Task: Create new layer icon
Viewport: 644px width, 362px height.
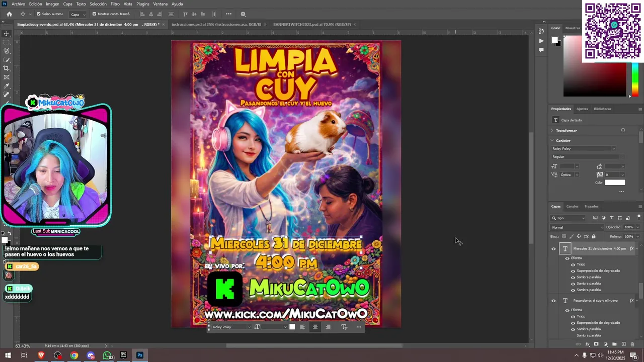Action: [623, 344]
